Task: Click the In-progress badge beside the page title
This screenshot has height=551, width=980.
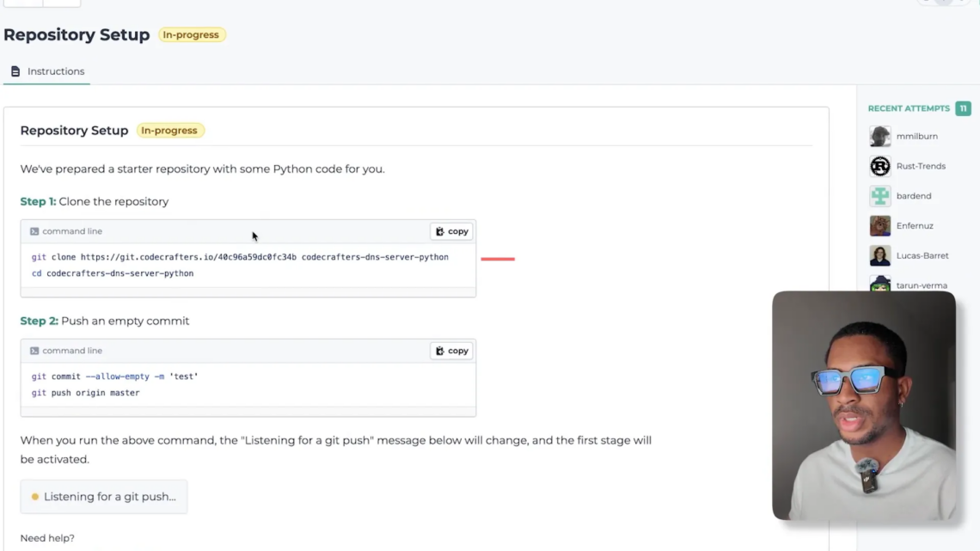Action: point(191,35)
